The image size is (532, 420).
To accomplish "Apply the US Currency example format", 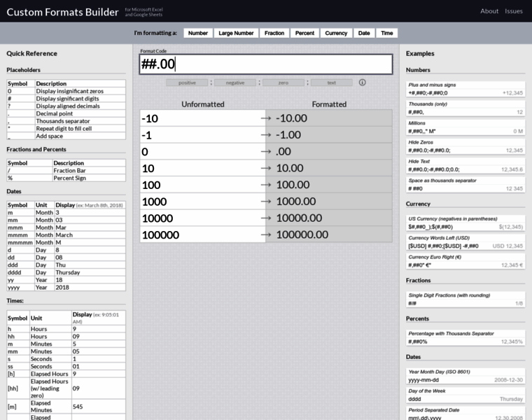I will [x=465, y=223].
